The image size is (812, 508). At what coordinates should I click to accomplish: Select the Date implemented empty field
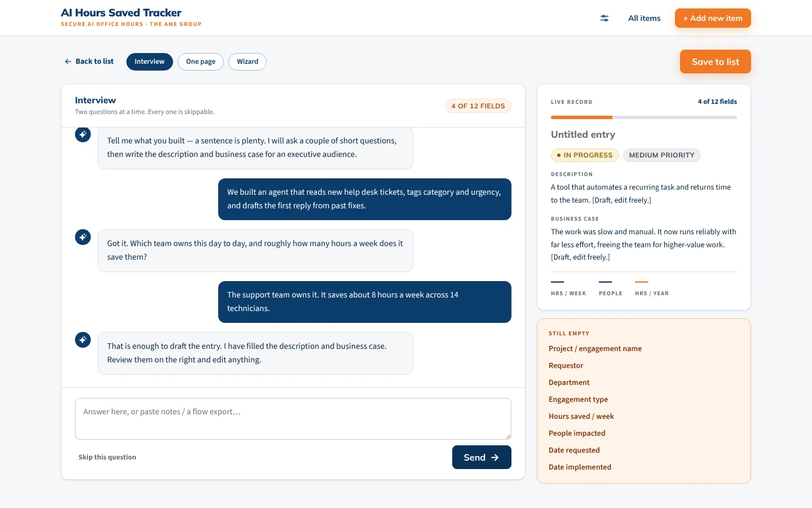(580, 467)
